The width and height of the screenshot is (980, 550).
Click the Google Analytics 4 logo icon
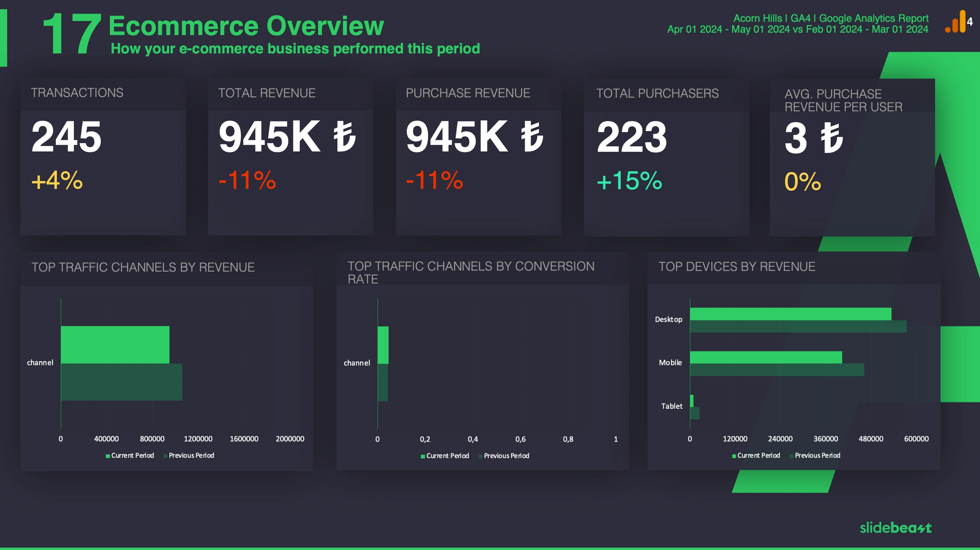click(x=958, y=22)
